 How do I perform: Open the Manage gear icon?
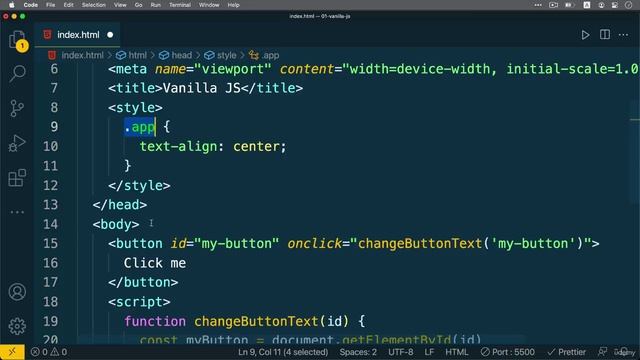point(17,326)
